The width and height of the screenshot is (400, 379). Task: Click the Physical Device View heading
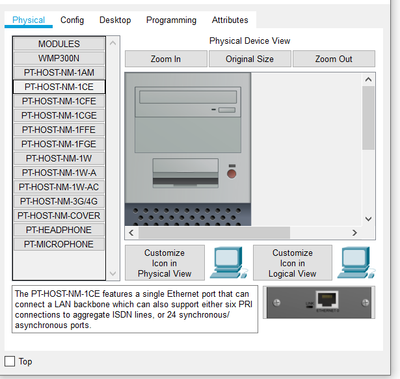pyautogui.click(x=250, y=41)
